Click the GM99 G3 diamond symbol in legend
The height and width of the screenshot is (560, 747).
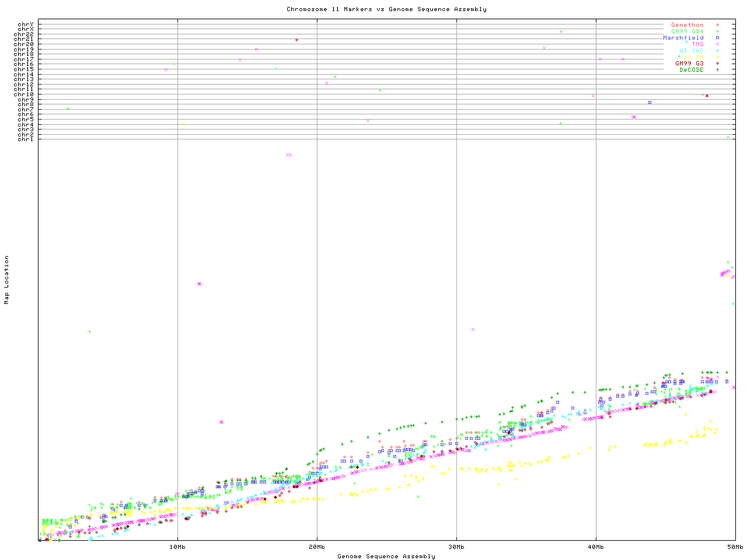click(717, 64)
